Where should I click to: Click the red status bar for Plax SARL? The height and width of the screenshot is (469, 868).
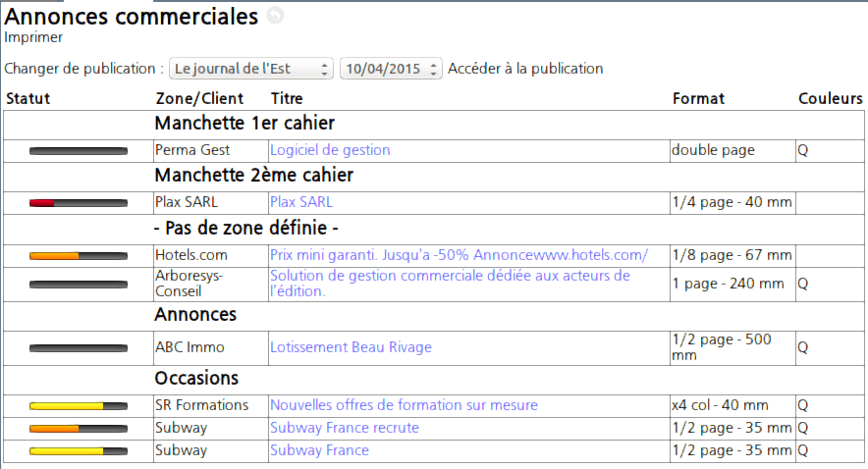coord(78,203)
